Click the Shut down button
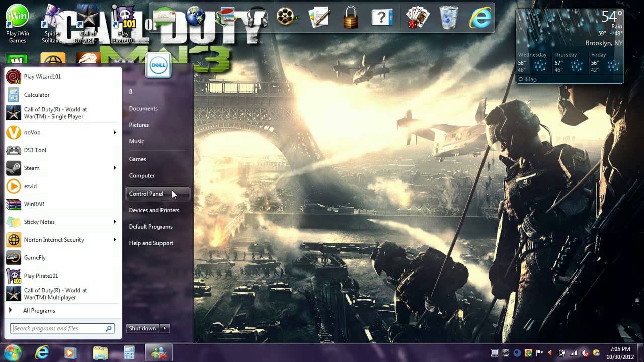The width and height of the screenshot is (644, 362). click(142, 328)
